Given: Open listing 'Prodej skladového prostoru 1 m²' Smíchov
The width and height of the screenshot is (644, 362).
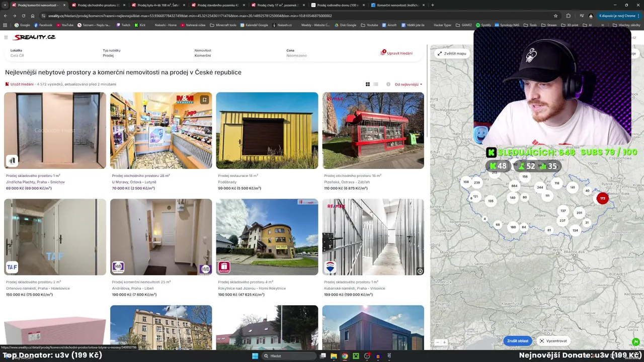Looking at the screenshot, I should coord(33,176).
